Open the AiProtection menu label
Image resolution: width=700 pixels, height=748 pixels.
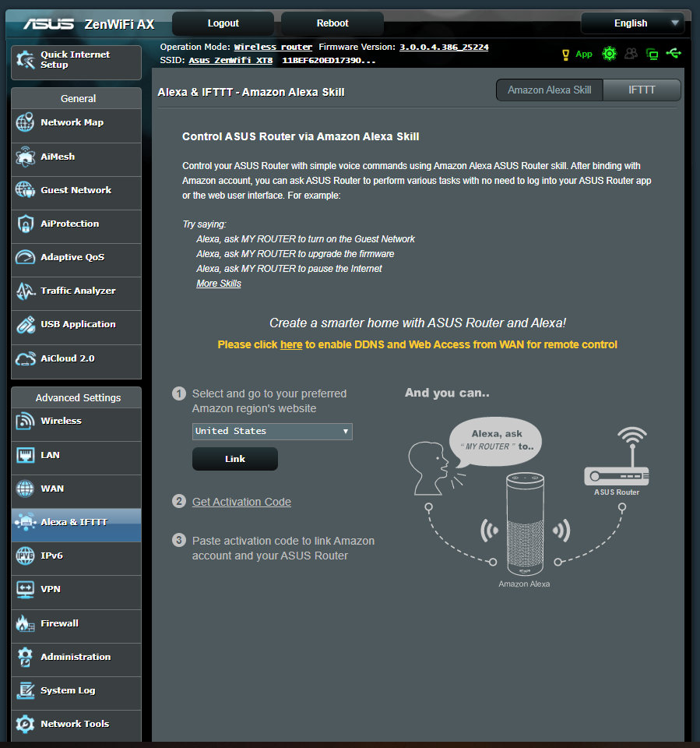(70, 224)
